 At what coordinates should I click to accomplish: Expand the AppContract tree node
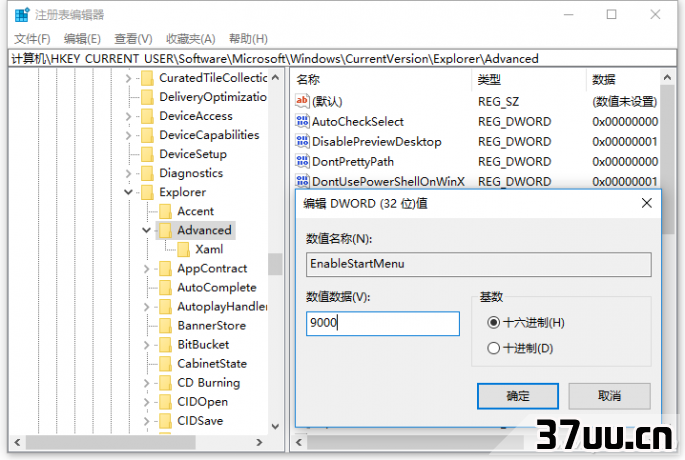pyautogui.click(x=146, y=269)
